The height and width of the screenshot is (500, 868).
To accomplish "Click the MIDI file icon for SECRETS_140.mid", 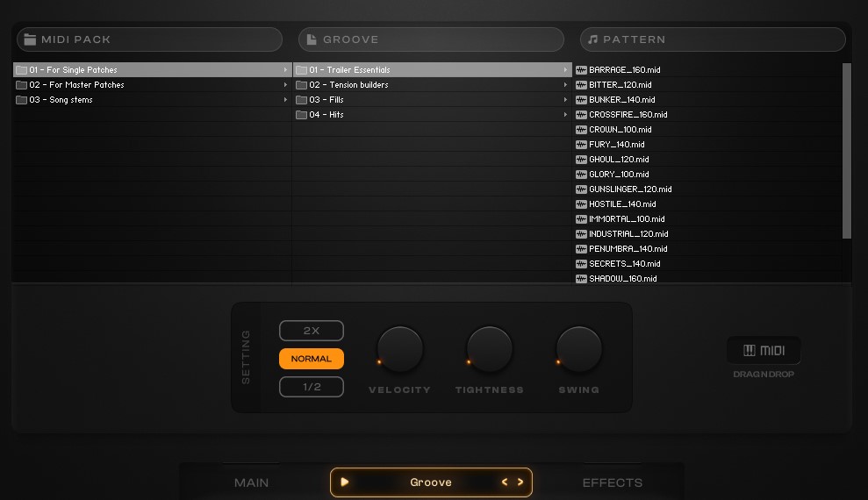I will tap(581, 264).
